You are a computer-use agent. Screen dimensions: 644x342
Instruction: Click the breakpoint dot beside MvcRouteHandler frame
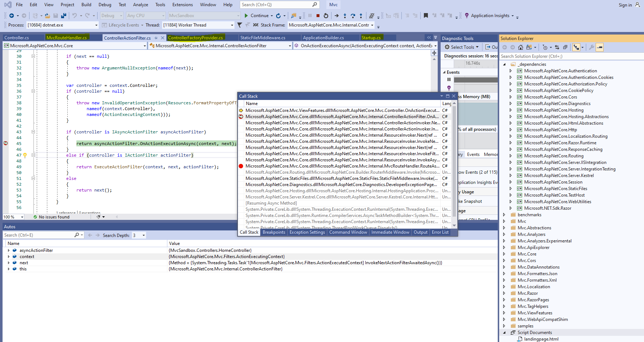tap(241, 166)
